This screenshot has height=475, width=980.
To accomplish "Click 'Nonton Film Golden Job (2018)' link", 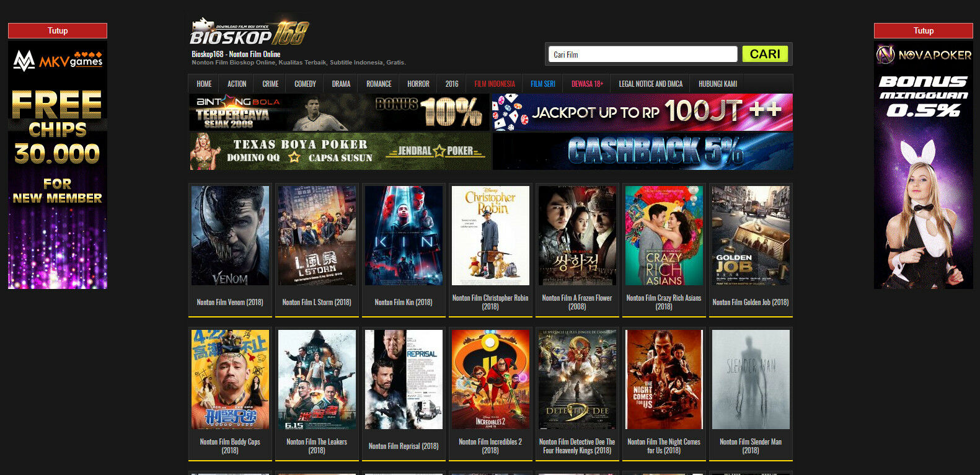I will click(x=751, y=302).
